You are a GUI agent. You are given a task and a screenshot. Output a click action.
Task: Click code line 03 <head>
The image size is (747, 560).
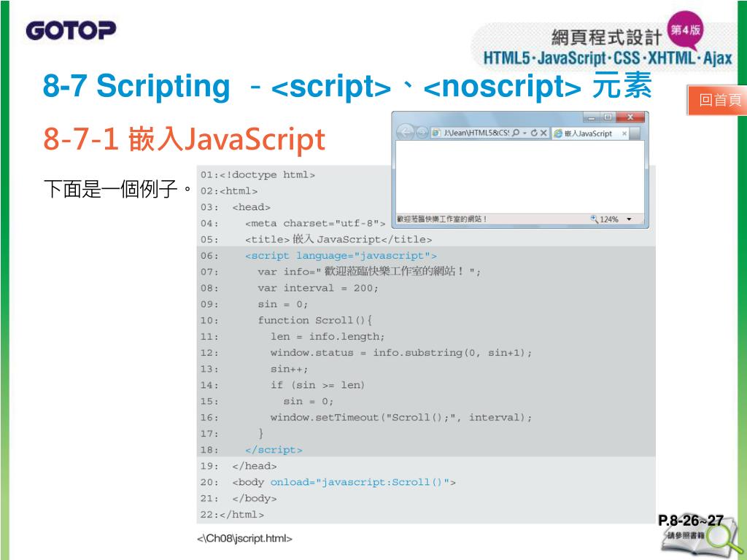click(236, 207)
